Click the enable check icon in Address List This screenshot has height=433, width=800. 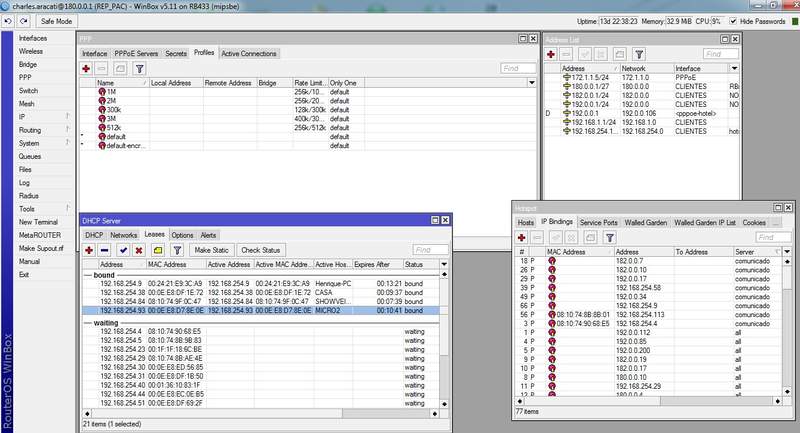[585, 54]
